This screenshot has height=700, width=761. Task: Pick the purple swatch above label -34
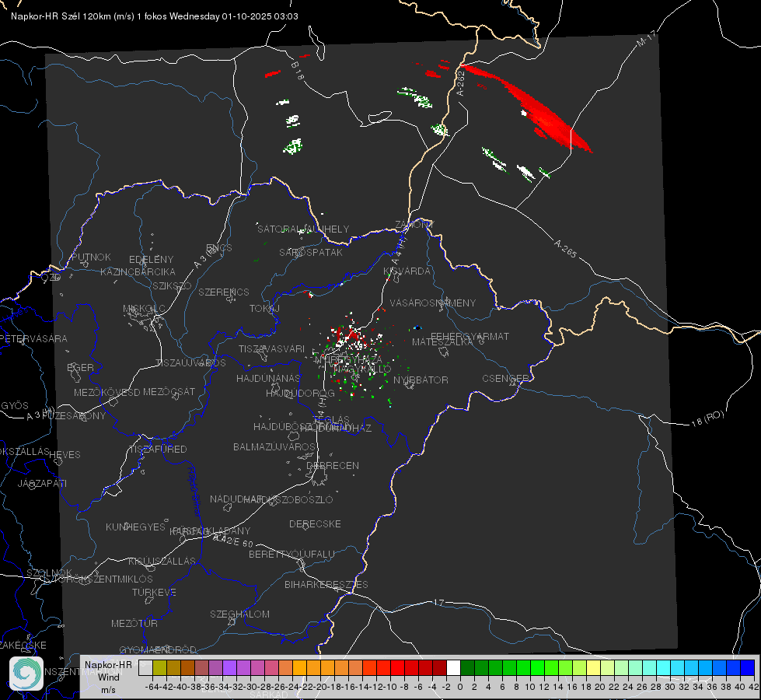229,668
